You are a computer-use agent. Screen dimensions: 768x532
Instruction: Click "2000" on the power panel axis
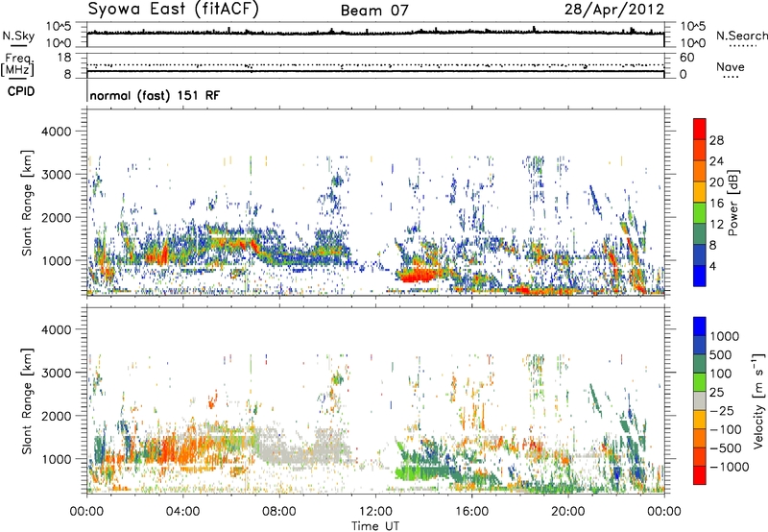pos(56,217)
